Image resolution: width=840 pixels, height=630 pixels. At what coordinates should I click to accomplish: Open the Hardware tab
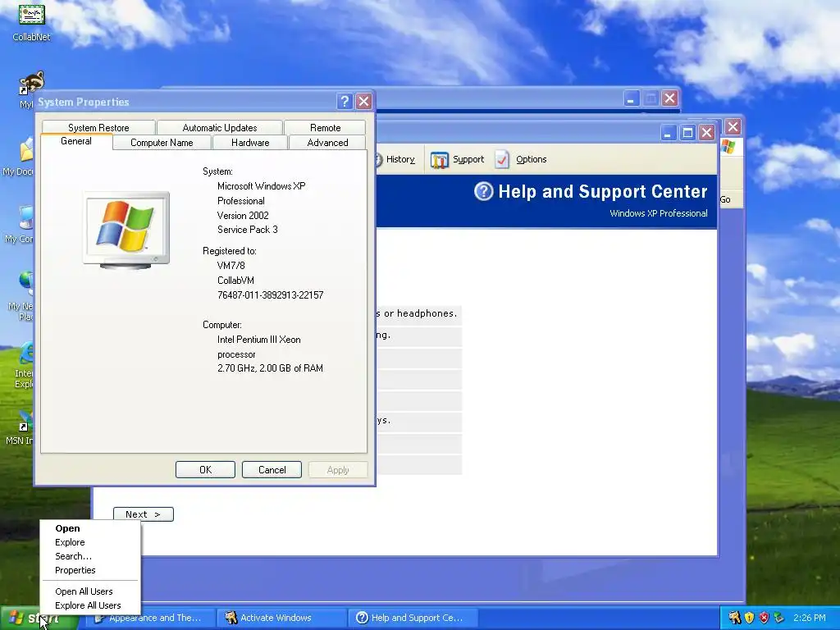pyautogui.click(x=250, y=143)
